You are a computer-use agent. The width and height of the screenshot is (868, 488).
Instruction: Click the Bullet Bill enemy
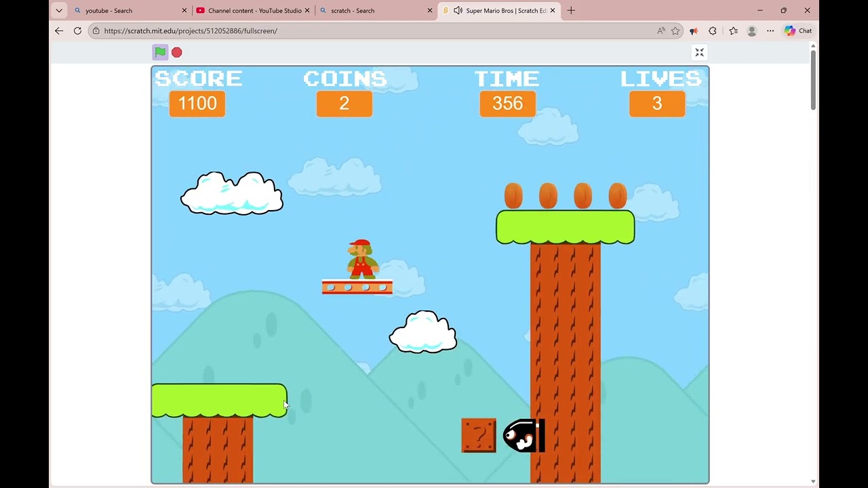[524, 435]
